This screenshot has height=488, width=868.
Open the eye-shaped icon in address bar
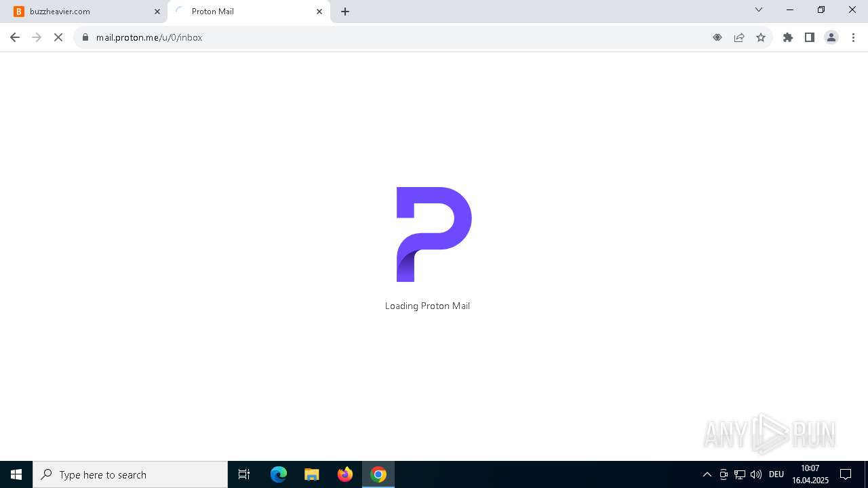[x=717, y=37]
